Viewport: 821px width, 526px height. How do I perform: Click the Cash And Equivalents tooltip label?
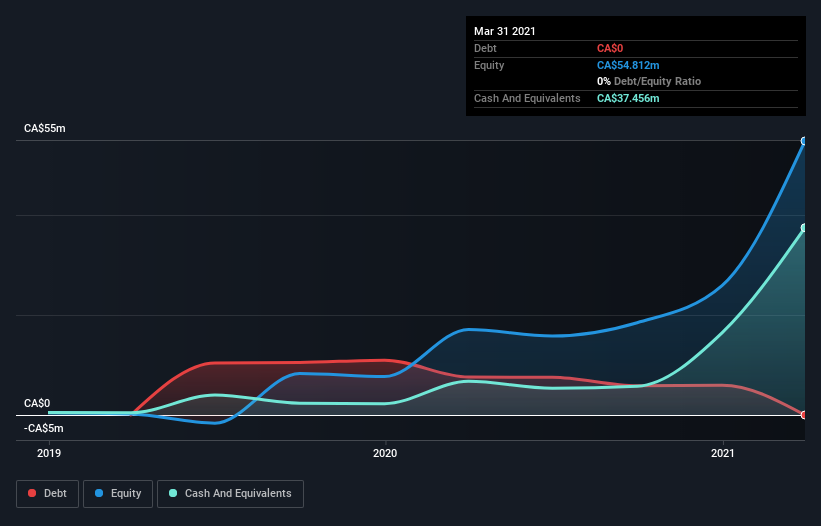tap(527, 98)
